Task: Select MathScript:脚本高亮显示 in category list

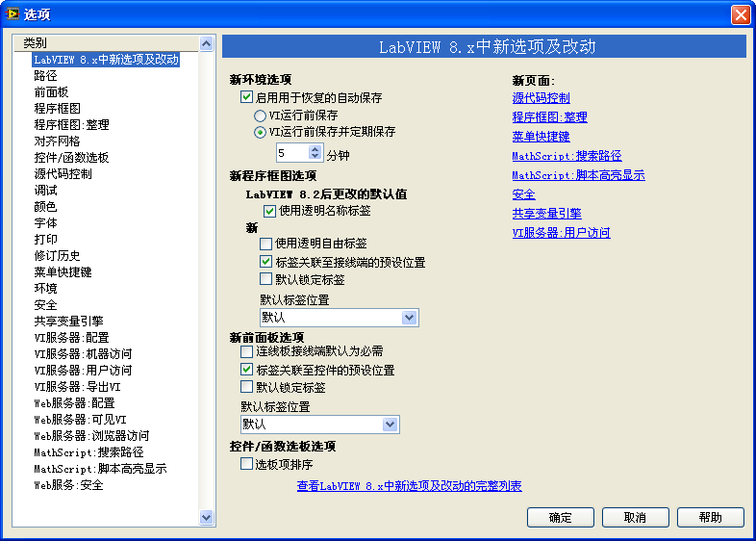Action: tap(100, 469)
